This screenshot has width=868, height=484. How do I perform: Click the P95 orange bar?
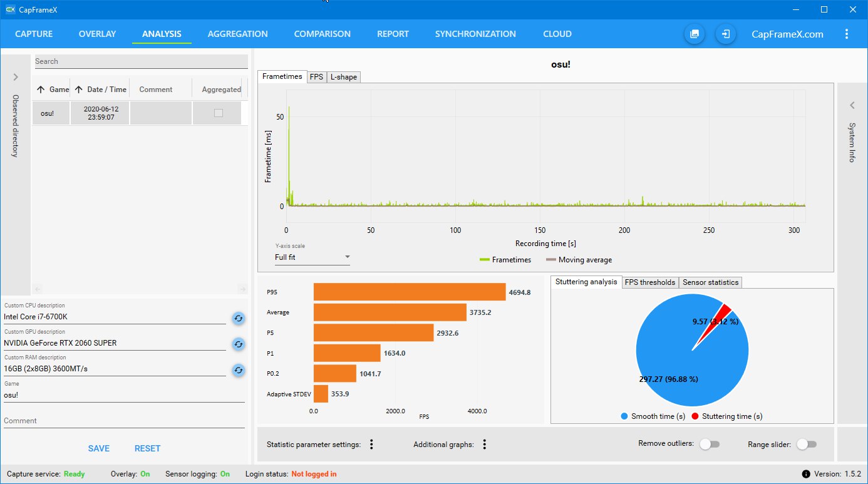click(x=410, y=292)
